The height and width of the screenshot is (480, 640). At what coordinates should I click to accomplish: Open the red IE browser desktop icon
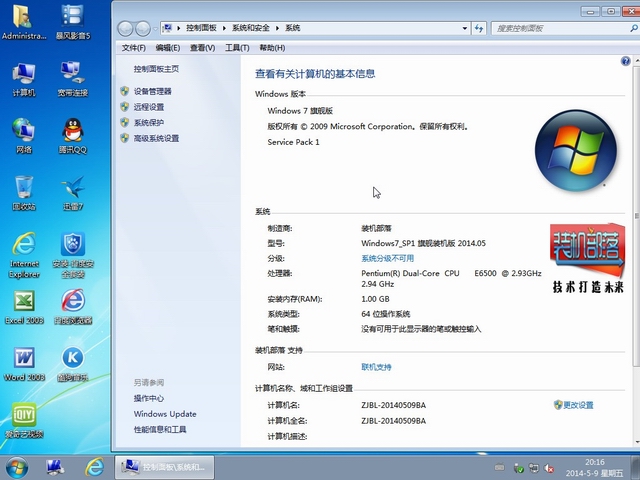[73, 307]
